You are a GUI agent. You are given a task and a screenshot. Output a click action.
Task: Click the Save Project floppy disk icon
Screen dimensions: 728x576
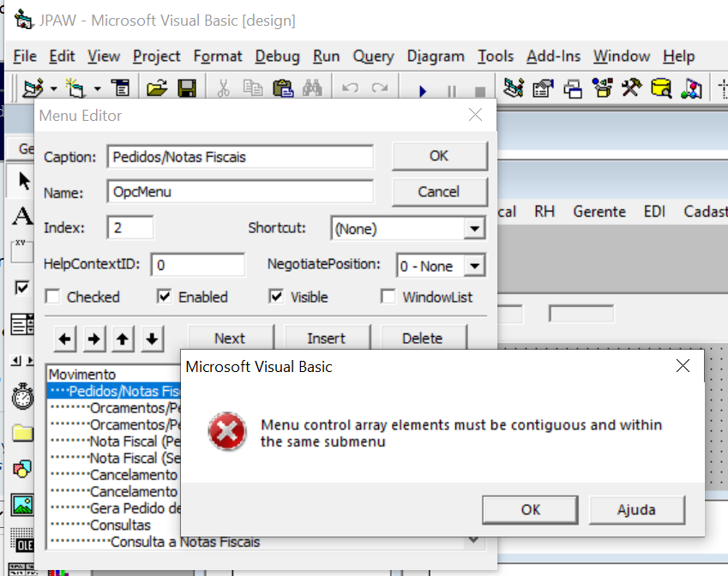click(185, 88)
